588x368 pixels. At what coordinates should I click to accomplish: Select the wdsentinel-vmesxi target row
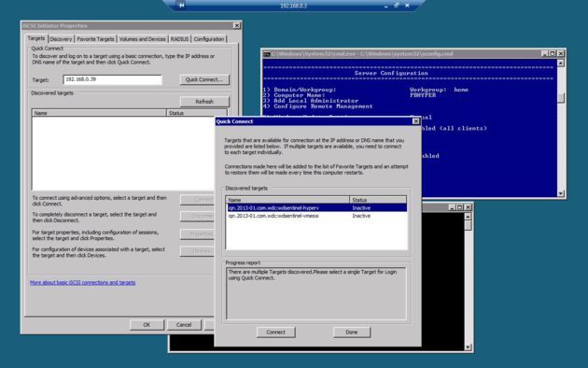tap(317, 216)
